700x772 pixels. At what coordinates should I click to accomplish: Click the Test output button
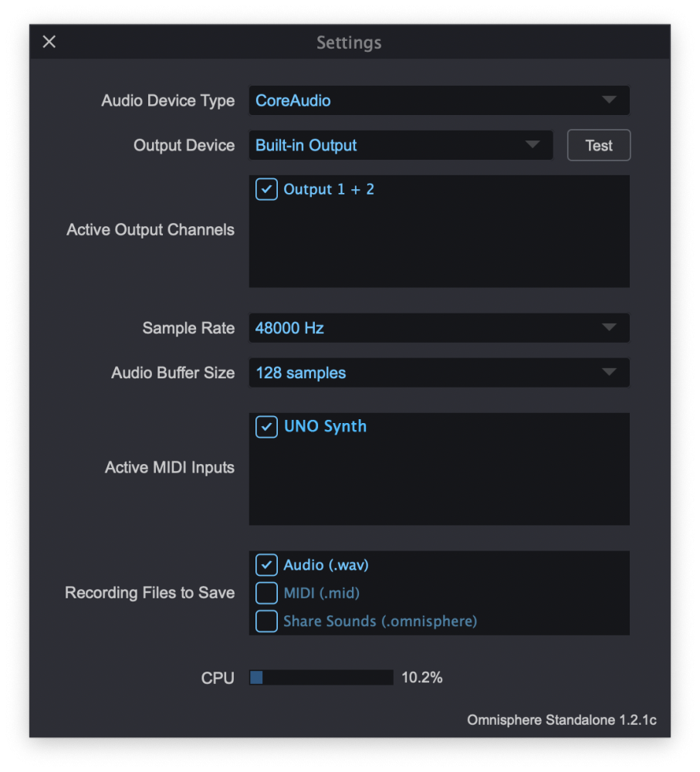coord(599,145)
